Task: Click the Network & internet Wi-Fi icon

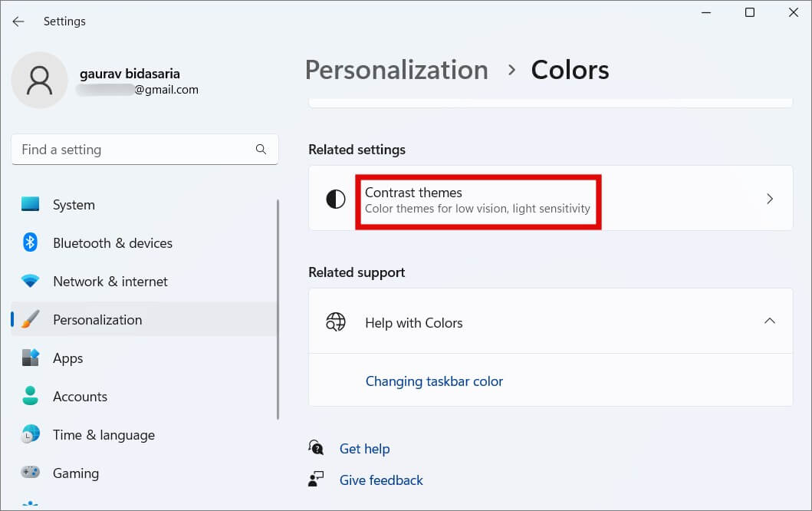Action: pyautogui.click(x=30, y=282)
